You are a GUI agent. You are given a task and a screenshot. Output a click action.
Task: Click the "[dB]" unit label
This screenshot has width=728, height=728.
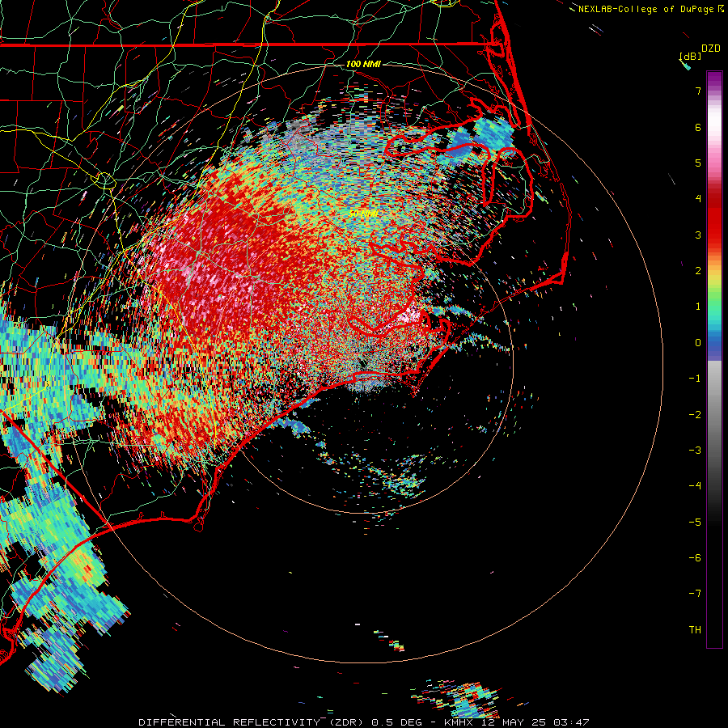pos(690,56)
